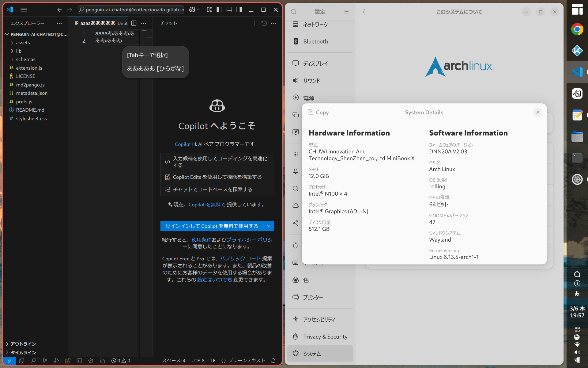Collapse the PENGUIN-AI-CHATBOT root folder

(x=36, y=34)
